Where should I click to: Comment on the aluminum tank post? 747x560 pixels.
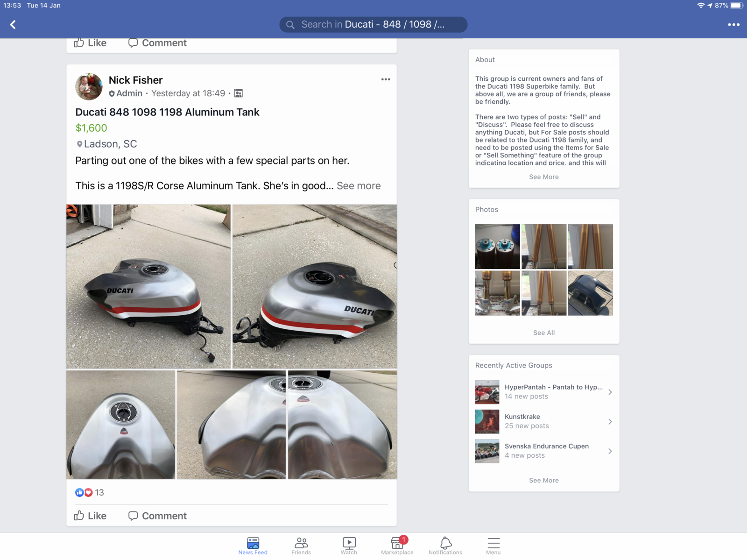(x=157, y=516)
